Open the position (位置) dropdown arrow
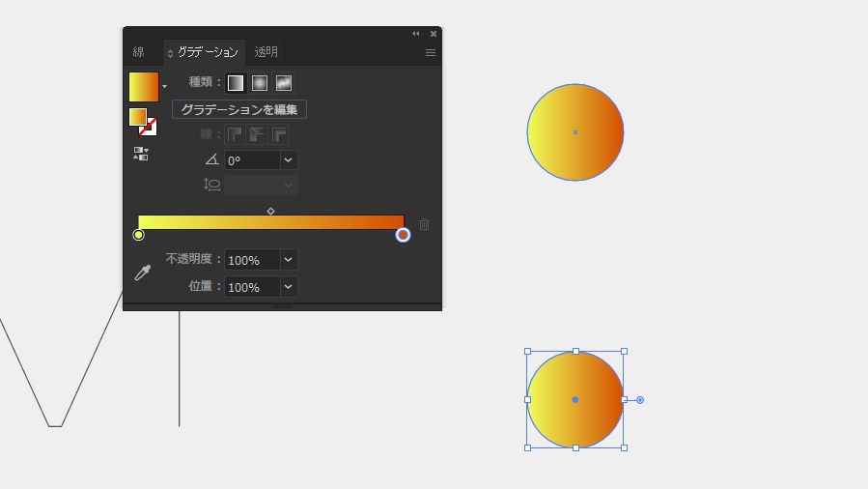This screenshot has height=489, width=868. (x=289, y=287)
